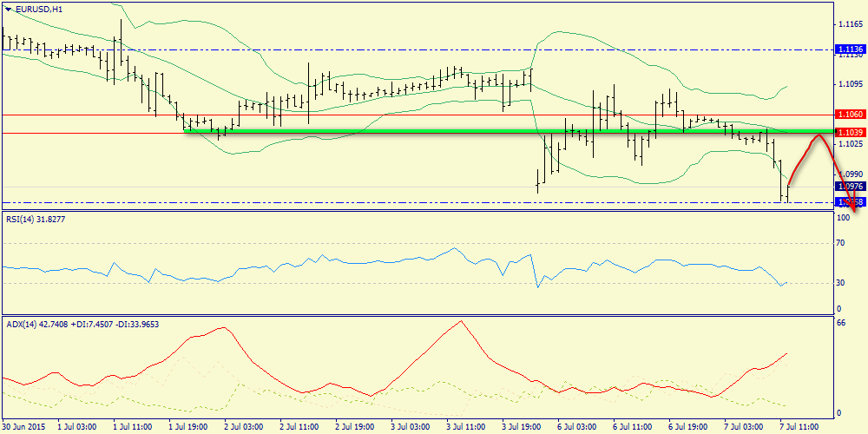868x434 pixels.
Task: Click the current price label 1.0976
Action: (x=852, y=187)
